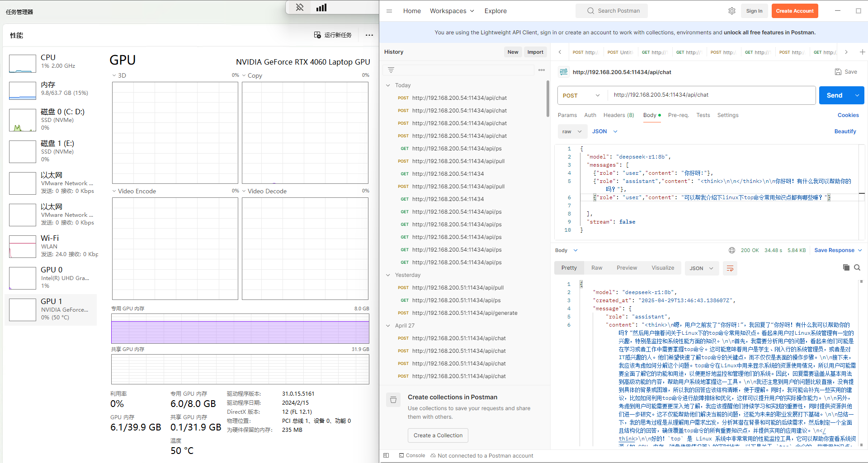Click Create Account button
Image resolution: width=868 pixels, height=463 pixels.
point(795,11)
